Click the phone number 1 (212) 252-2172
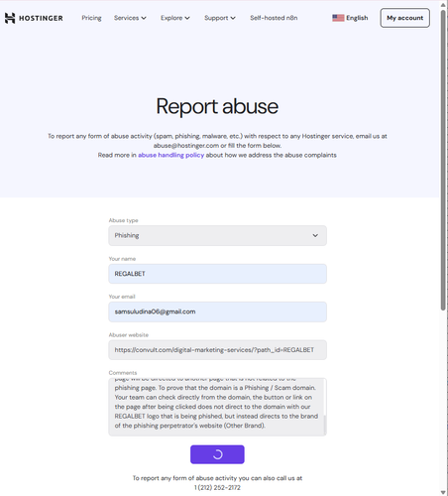Screen dimensions: 448x496 217,487
